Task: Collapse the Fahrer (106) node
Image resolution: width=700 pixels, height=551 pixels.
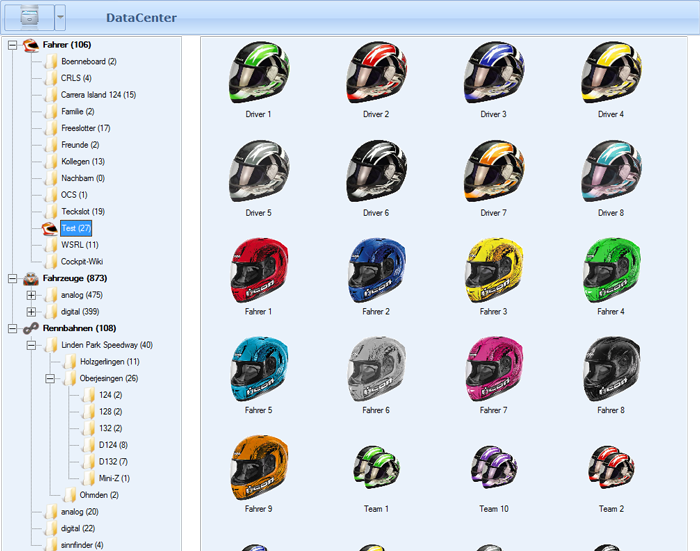Action: click(x=12, y=45)
